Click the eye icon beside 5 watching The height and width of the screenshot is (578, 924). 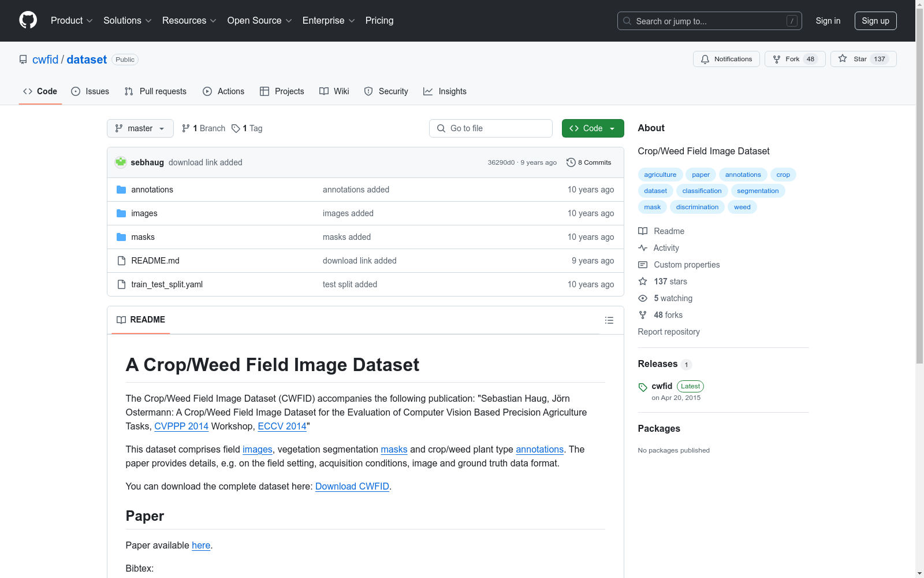[643, 298]
